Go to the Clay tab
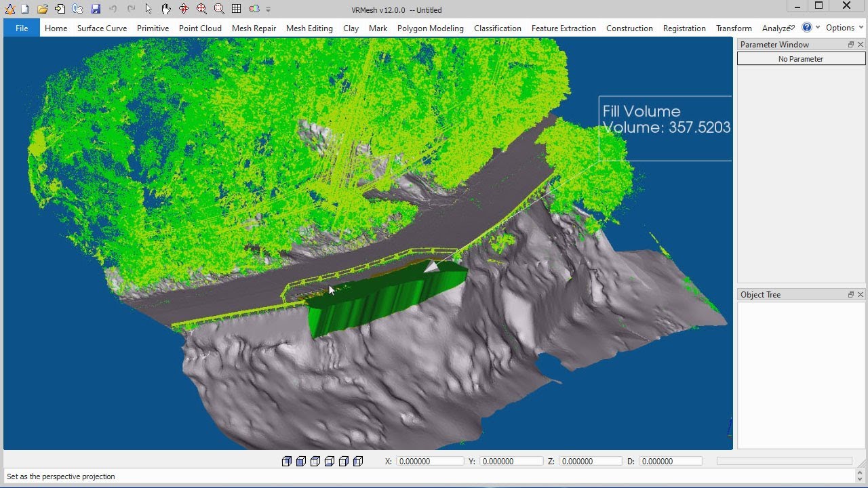868x488 pixels. click(351, 28)
